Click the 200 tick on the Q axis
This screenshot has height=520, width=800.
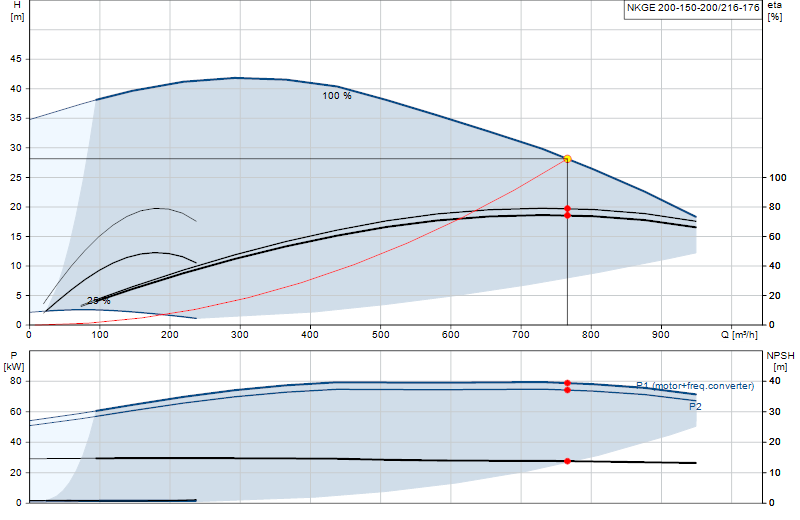(x=170, y=335)
